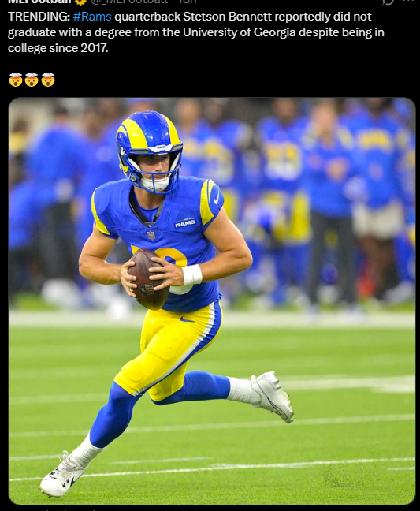Open the more options ellipsis on the tweet
The width and height of the screenshot is (420, 511).
tap(409, 2)
